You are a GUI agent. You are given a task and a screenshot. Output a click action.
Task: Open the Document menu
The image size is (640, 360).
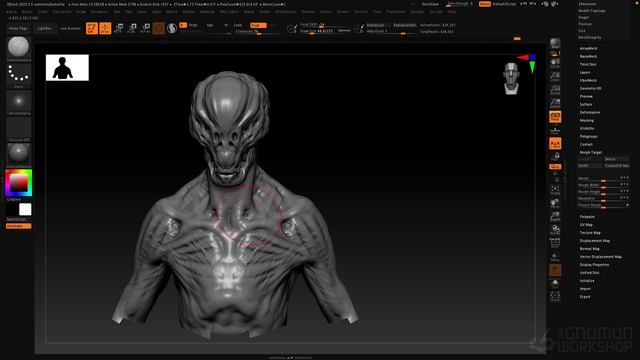[62, 12]
